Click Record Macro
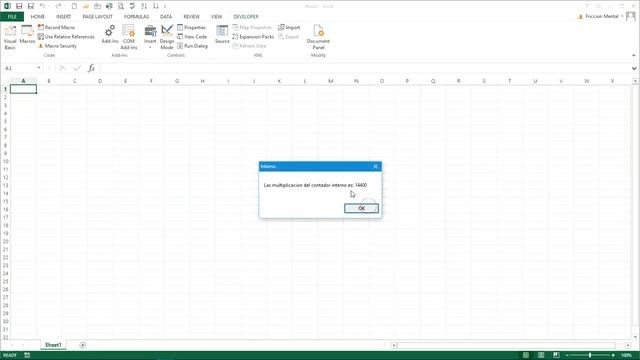Viewport: 640px width, 360px height. [x=56, y=27]
